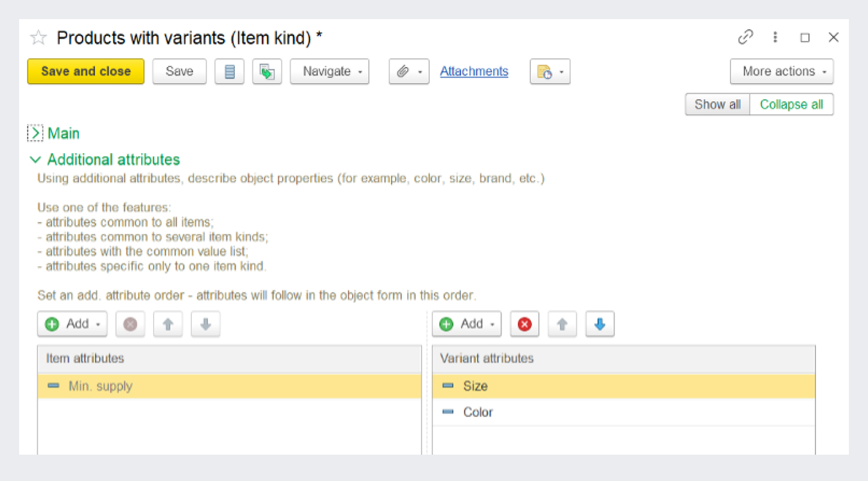Click the green copy-structure icon button
Image resolution: width=868 pixels, height=481 pixels.
[x=267, y=72]
